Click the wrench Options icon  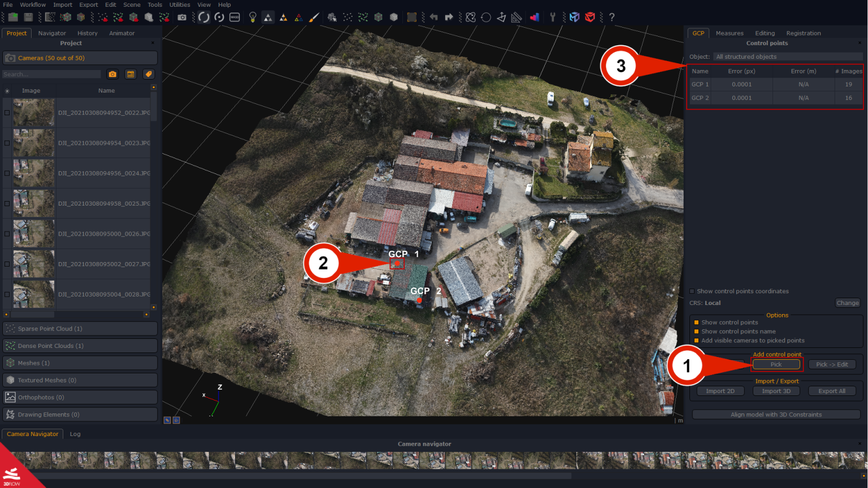pos(553,17)
